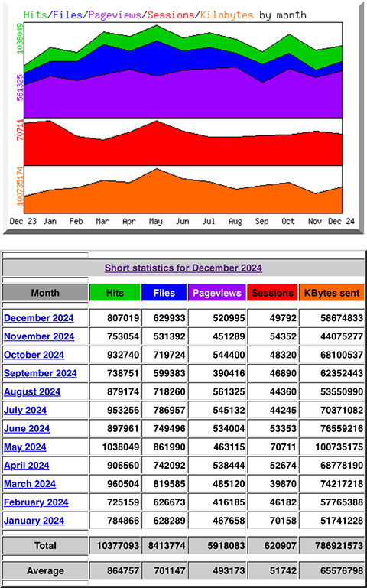Select December 2024 KBytes value 58674833

[342, 318]
